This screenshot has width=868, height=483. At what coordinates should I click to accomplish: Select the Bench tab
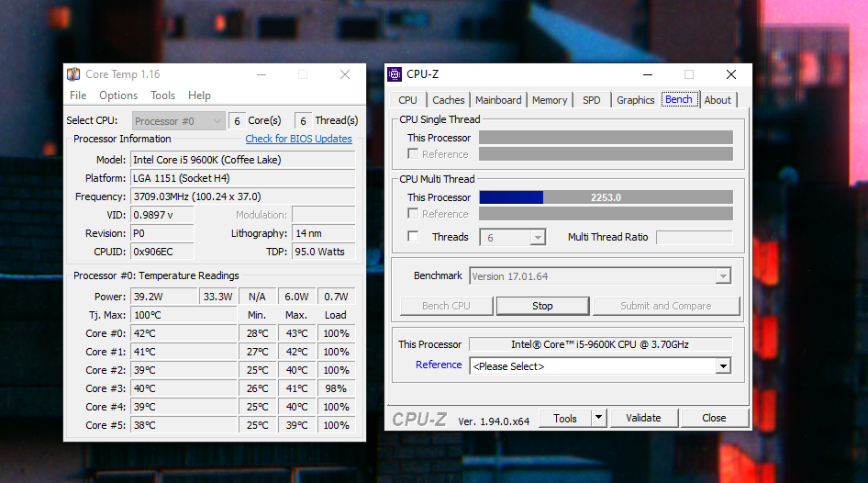679,99
